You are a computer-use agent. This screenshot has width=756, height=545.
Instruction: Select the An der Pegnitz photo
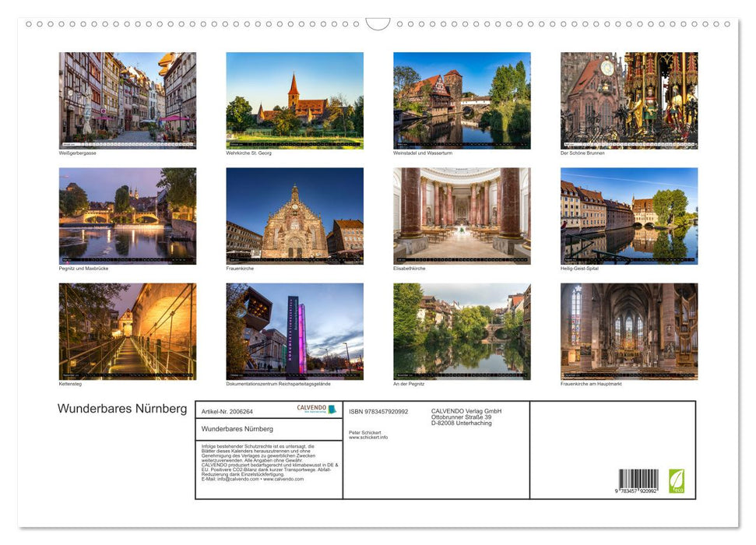click(462, 329)
